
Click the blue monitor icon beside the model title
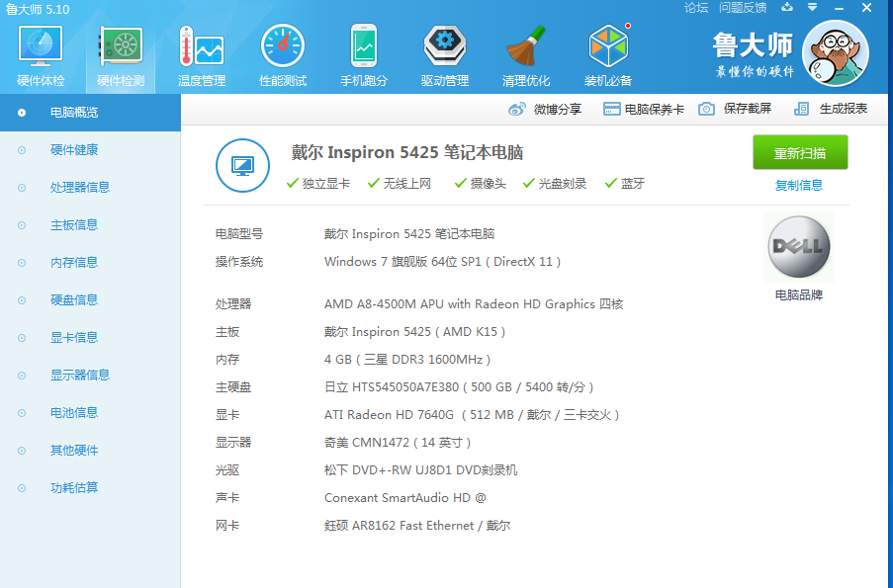[x=242, y=166]
